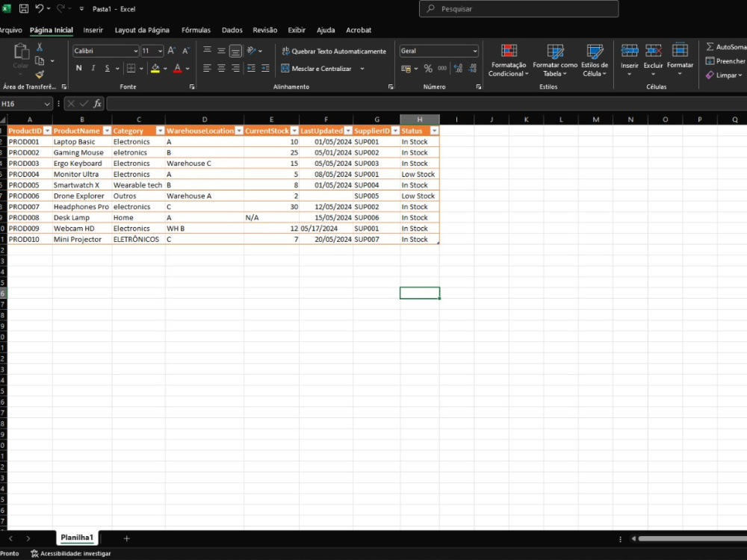Click percent style icon
Image resolution: width=747 pixels, height=560 pixels.
pyautogui.click(x=428, y=69)
